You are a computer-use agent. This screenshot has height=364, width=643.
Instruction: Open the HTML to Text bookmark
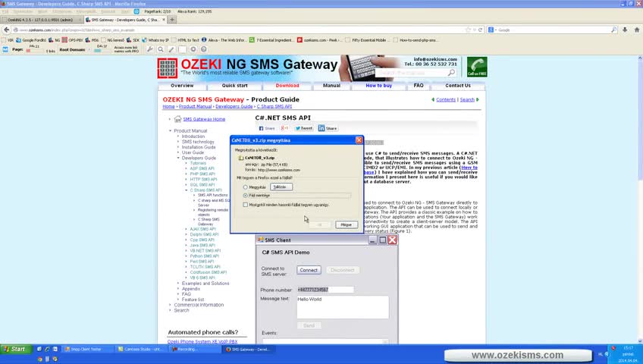click(185, 40)
